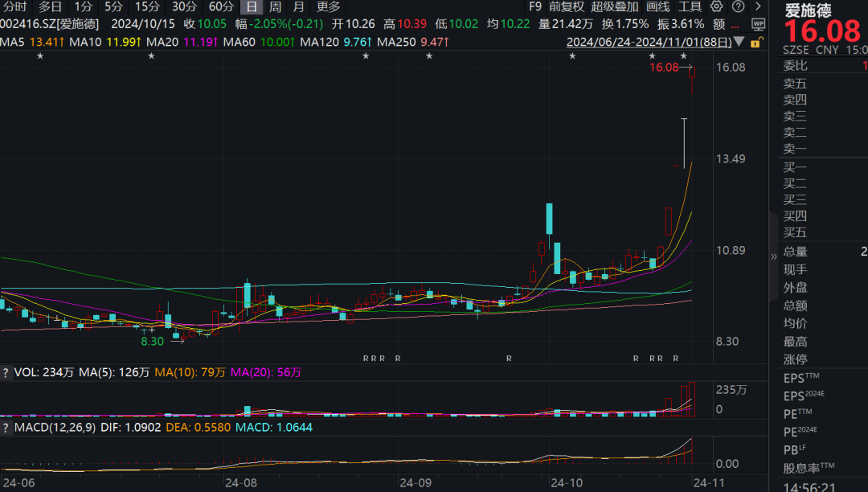
Task: Click the question mark beside VOL indicator
Action: click(x=6, y=372)
